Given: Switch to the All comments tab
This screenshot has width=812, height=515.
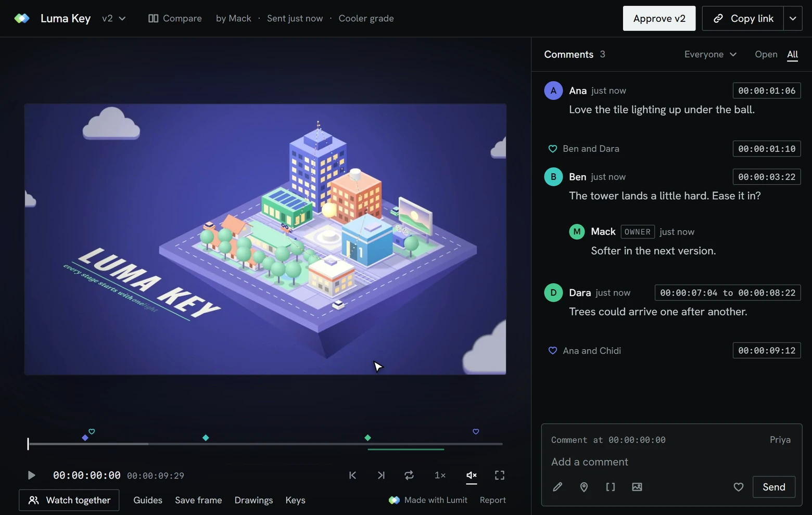Looking at the screenshot, I should 793,54.
